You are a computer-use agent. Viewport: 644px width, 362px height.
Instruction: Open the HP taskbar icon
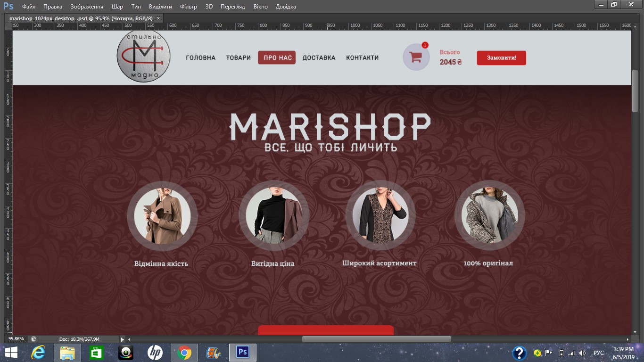tap(155, 353)
